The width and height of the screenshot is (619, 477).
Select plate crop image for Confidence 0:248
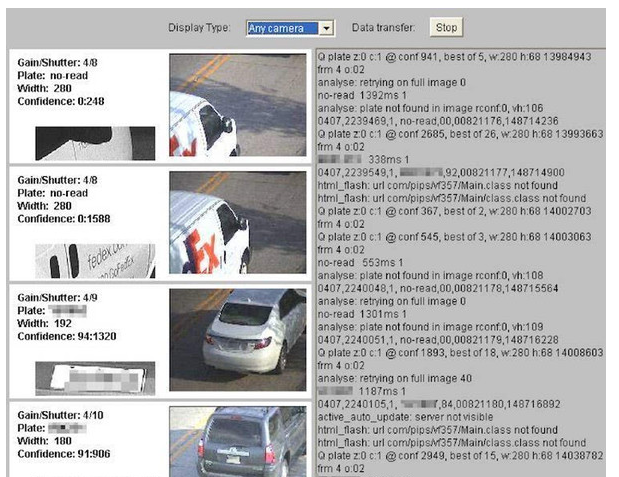[x=95, y=143]
